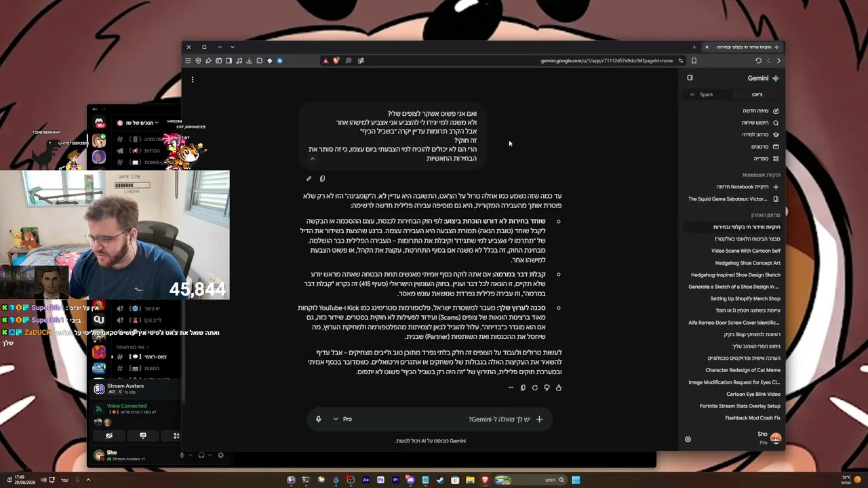The width and height of the screenshot is (868, 488).
Task: Open chat 'Cartoon Eye Blink Video'
Action: pos(753,394)
